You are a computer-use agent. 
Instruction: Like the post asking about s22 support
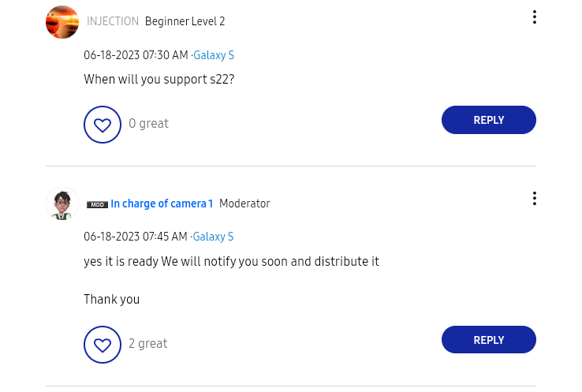coord(103,125)
